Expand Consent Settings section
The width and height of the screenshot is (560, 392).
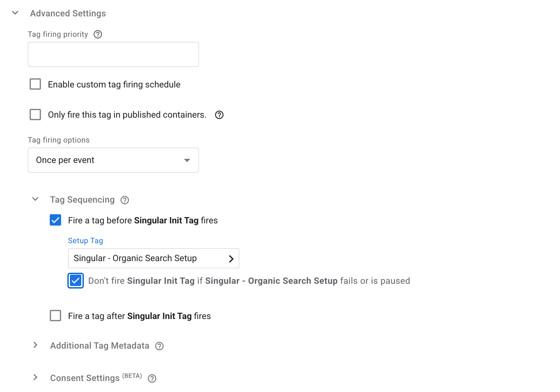(x=35, y=378)
